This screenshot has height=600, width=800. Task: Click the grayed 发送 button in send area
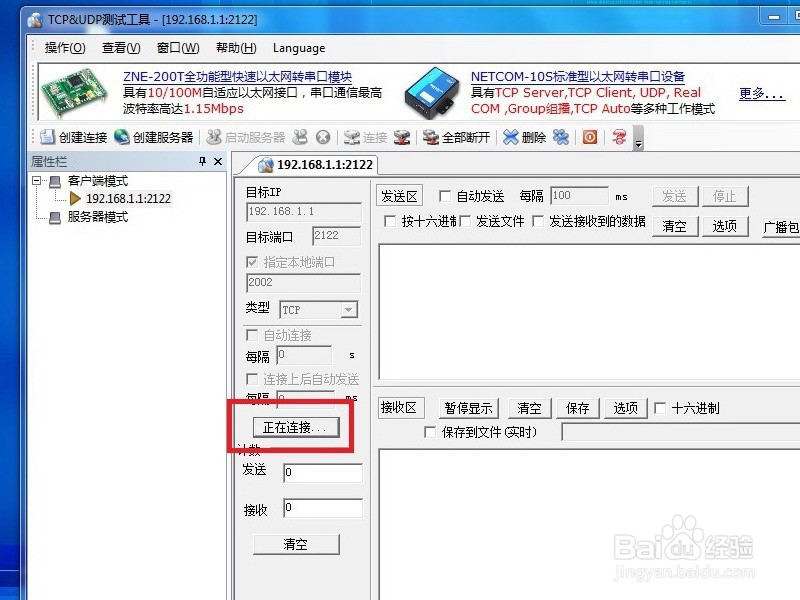[674, 196]
